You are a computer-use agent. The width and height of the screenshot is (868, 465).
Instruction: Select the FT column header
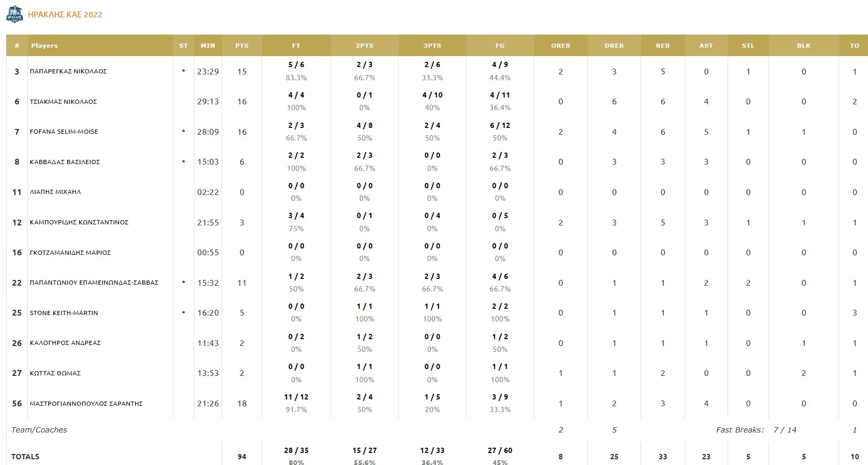coord(296,46)
